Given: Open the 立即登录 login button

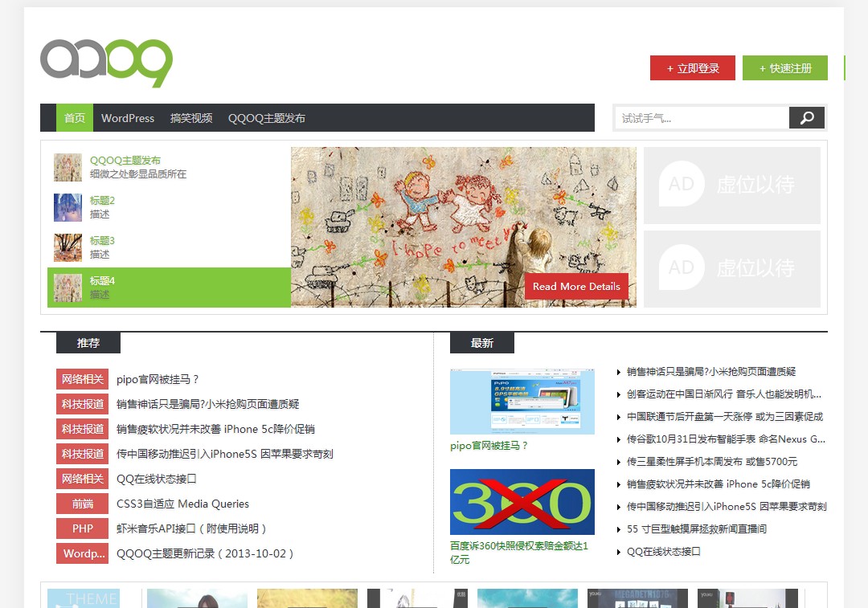Looking at the screenshot, I should pos(693,68).
